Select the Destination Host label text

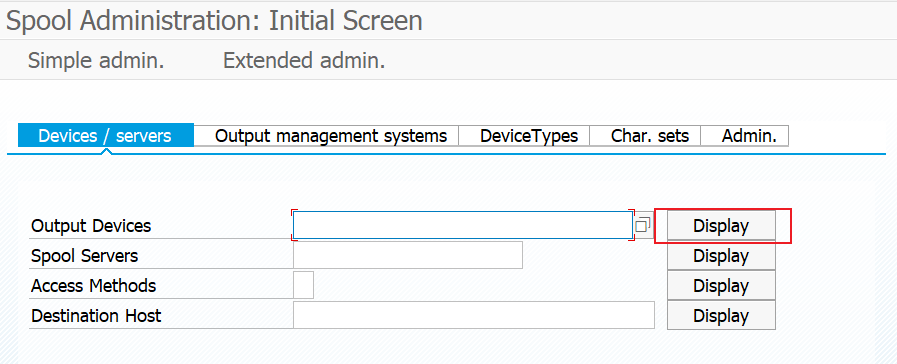tap(96, 315)
